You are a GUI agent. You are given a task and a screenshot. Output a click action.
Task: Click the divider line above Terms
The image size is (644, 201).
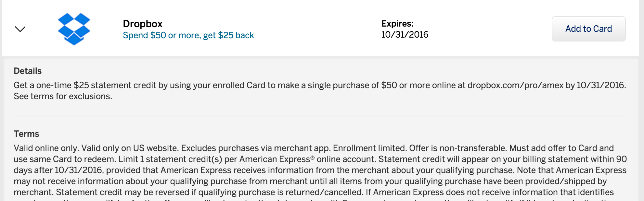(x=320, y=115)
